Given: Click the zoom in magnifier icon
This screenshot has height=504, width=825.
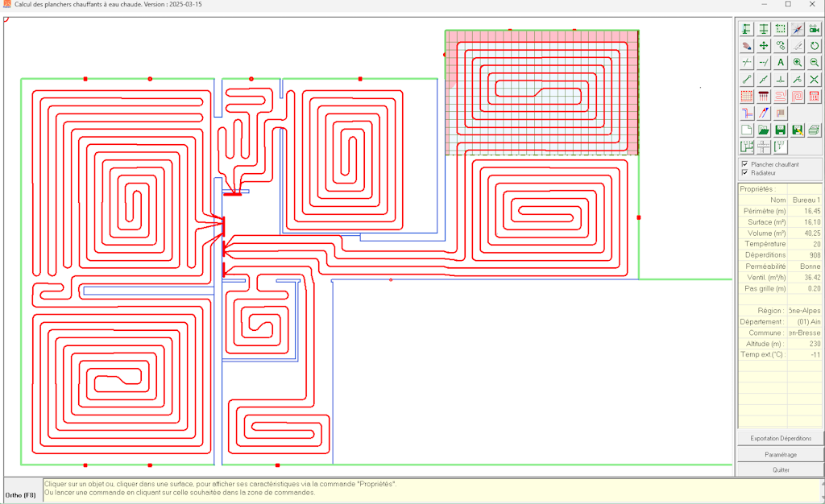Looking at the screenshot, I should [798, 62].
